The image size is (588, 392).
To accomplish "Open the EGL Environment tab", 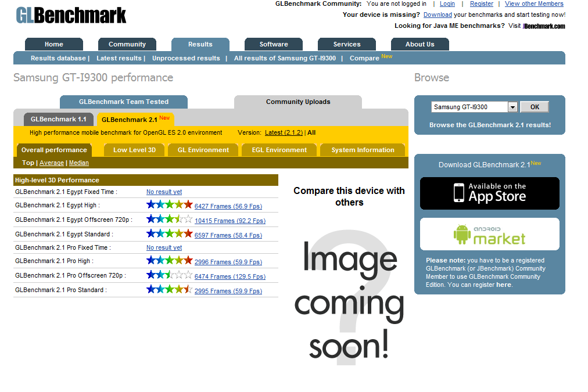I will click(x=279, y=150).
